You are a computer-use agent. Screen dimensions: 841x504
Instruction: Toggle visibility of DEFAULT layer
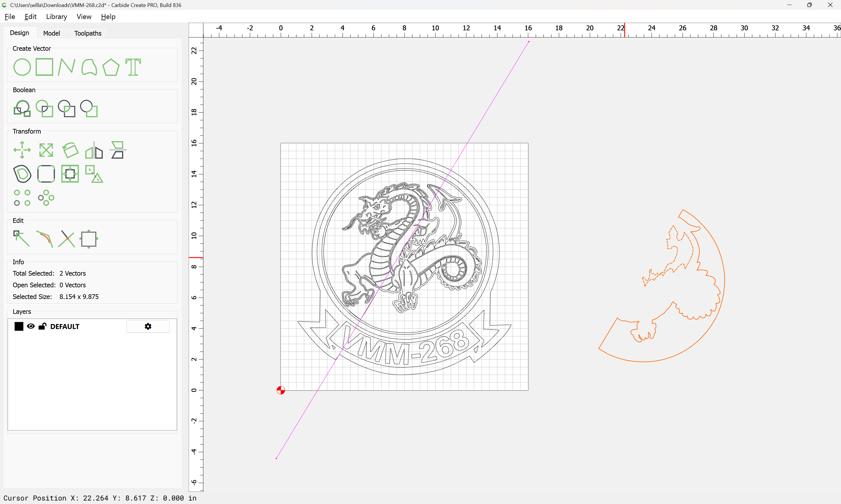click(x=31, y=326)
